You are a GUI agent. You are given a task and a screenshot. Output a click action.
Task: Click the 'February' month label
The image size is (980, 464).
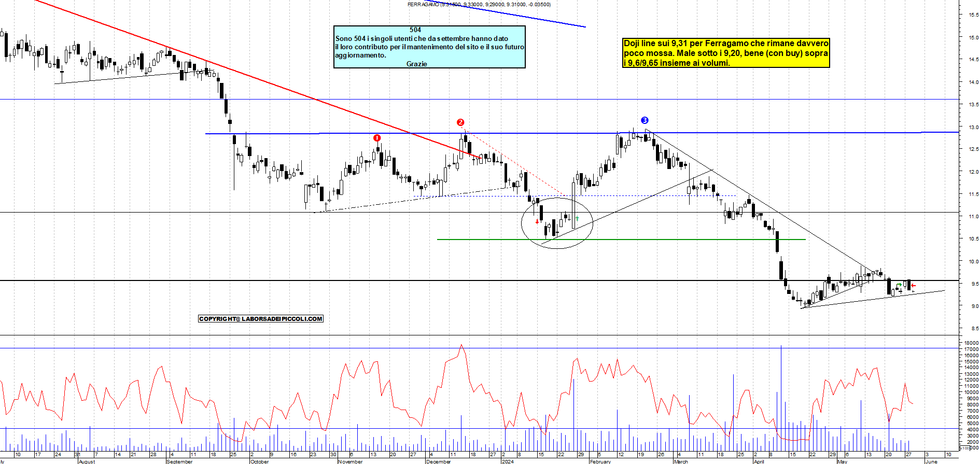pos(600,461)
